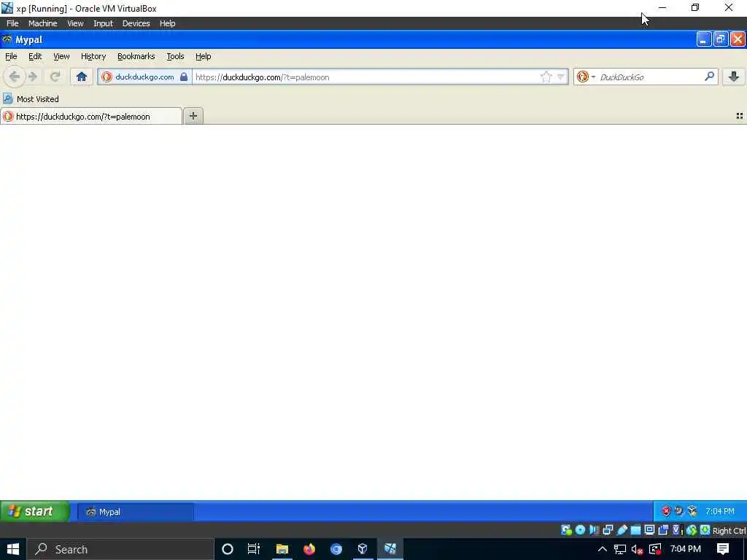
Task: Open VirtualBox Input menu
Action: coord(103,23)
